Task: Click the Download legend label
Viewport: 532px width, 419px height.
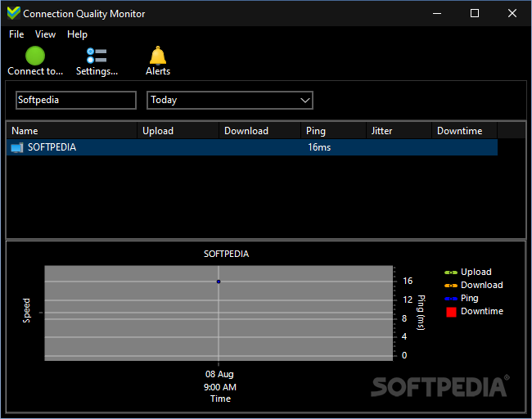Action: click(482, 285)
